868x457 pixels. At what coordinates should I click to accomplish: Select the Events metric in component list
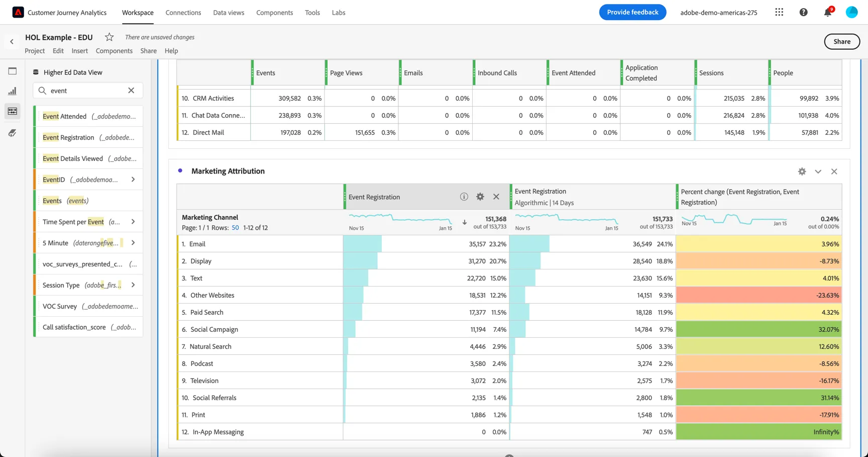tap(88, 201)
